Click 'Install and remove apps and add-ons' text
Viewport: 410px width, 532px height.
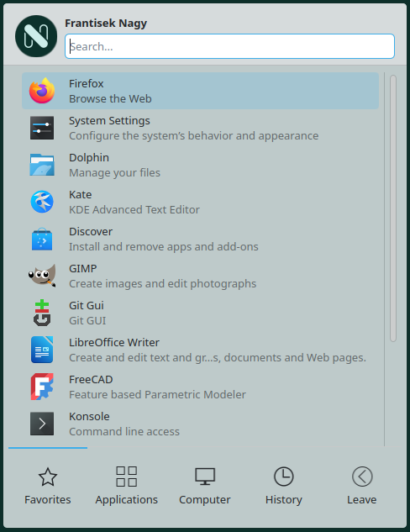(x=164, y=246)
